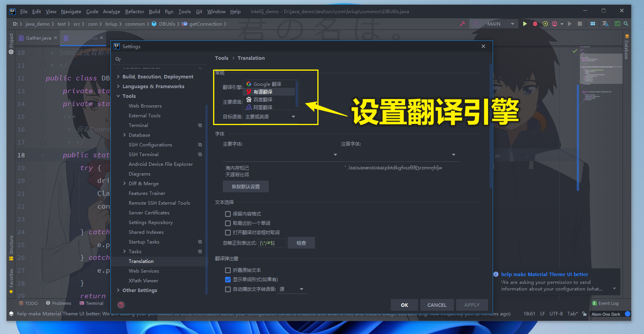Open Problems tool window in bottom bar

[59, 303]
